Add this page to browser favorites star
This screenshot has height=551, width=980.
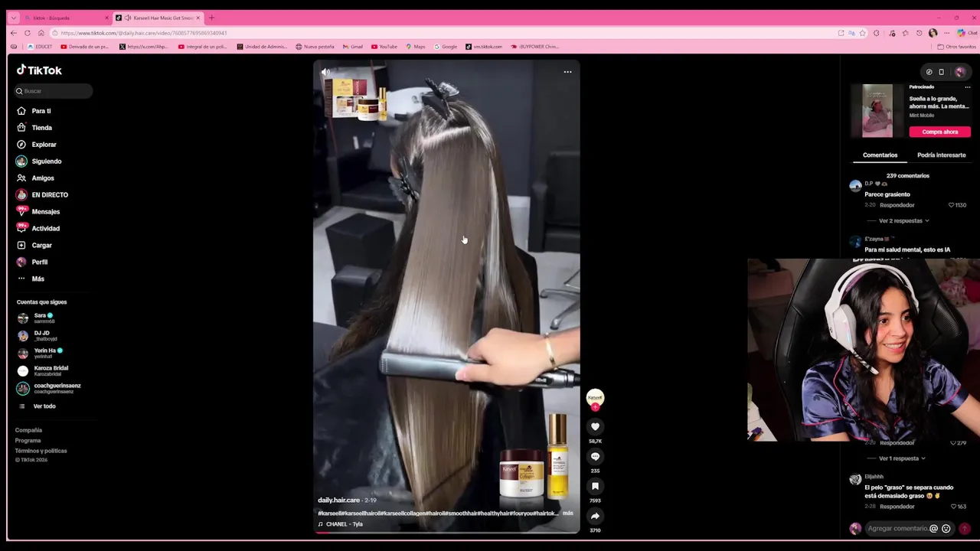(863, 33)
